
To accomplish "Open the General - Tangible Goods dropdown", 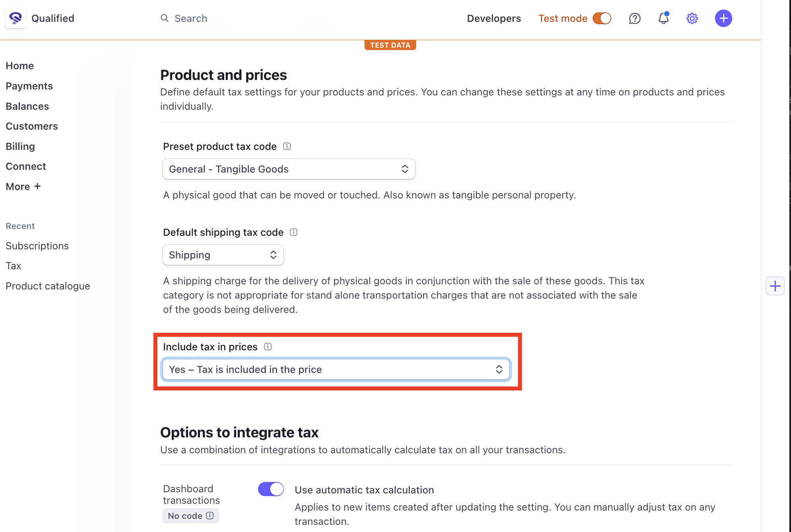I will tap(289, 169).
